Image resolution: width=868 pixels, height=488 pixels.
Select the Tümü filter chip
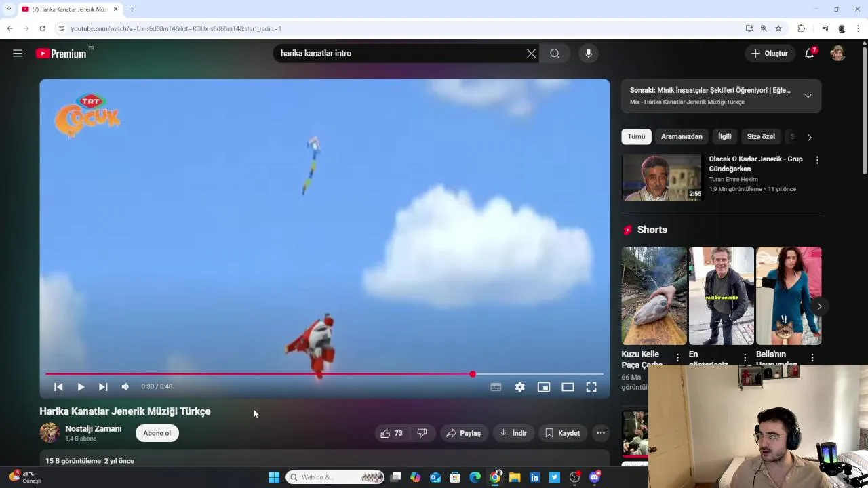coord(636,136)
